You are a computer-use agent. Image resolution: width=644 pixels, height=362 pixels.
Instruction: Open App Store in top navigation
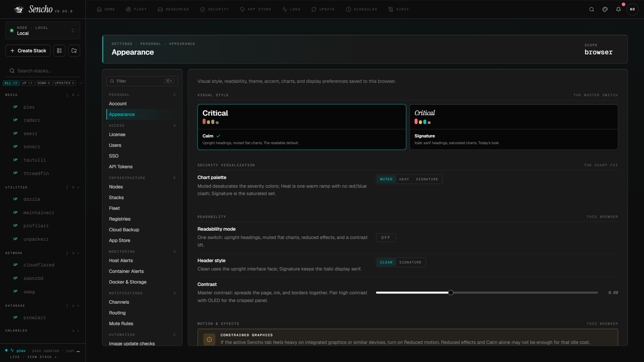tap(255, 9)
